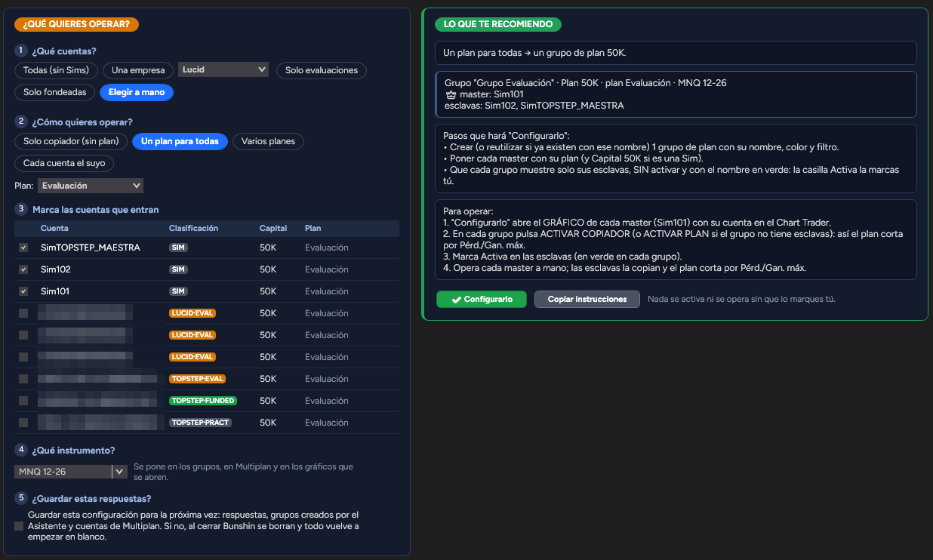Select the Varios planes option
Image resolution: width=933 pixels, height=560 pixels.
[268, 141]
